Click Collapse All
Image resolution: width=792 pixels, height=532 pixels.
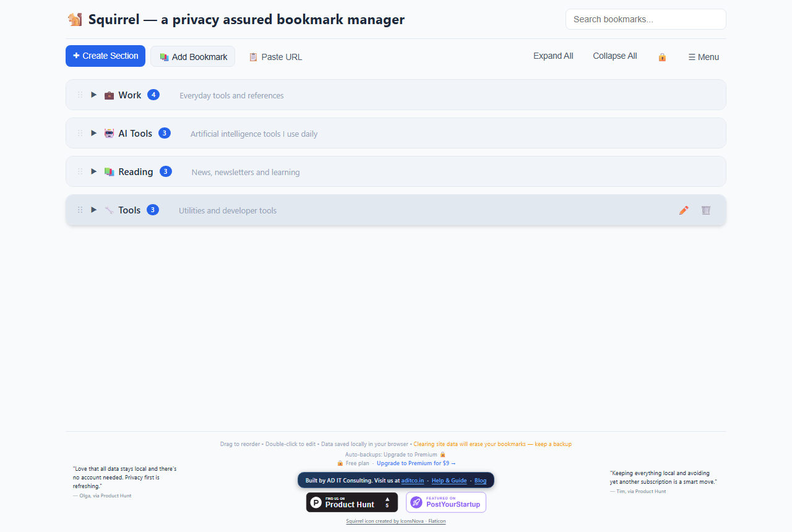click(615, 56)
